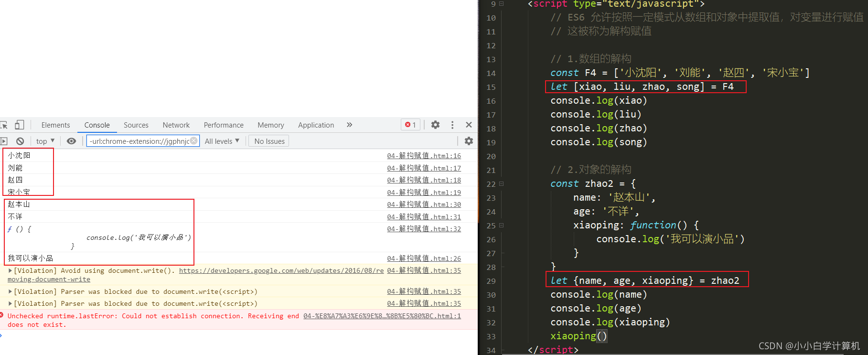
Task: Collapse code fold at line 25
Action: [502, 225]
